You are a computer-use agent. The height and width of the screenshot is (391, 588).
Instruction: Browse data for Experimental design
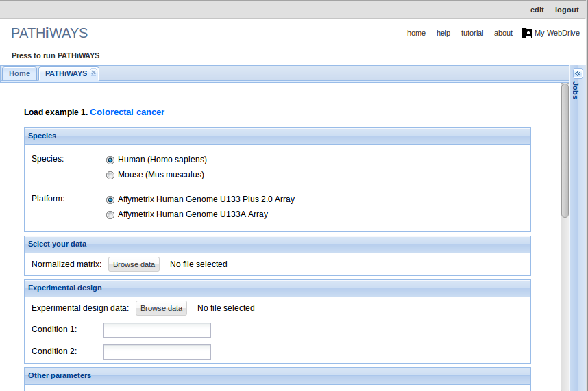click(161, 308)
